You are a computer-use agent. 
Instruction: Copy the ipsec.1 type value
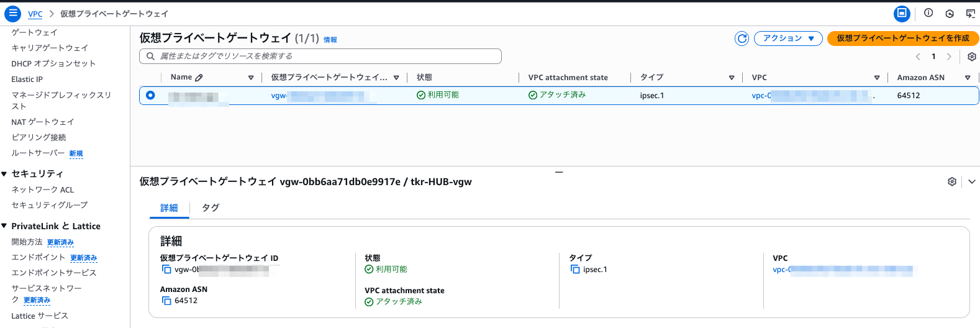click(x=575, y=270)
